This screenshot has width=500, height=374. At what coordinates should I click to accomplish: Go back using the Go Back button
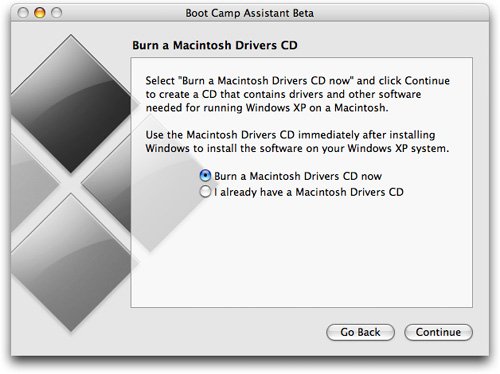[360, 332]
